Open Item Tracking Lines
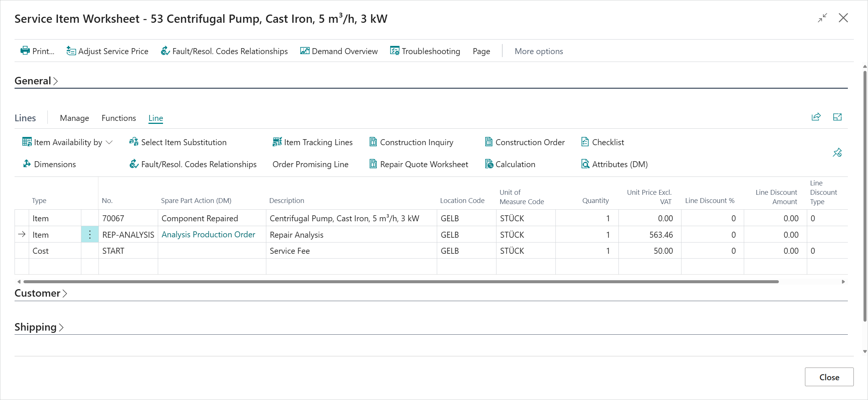 [313, 142]
